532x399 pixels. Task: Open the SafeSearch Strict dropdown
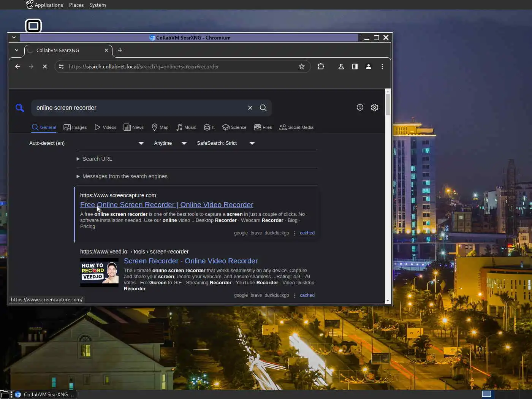pos(225,143)
